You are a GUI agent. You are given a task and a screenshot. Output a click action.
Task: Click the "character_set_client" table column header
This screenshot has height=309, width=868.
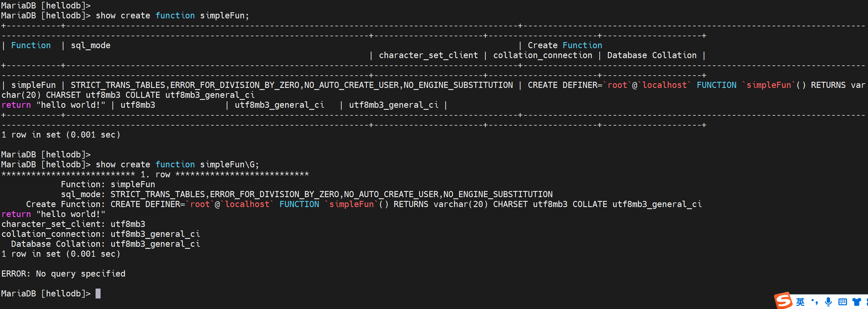[x=428, y=55]
